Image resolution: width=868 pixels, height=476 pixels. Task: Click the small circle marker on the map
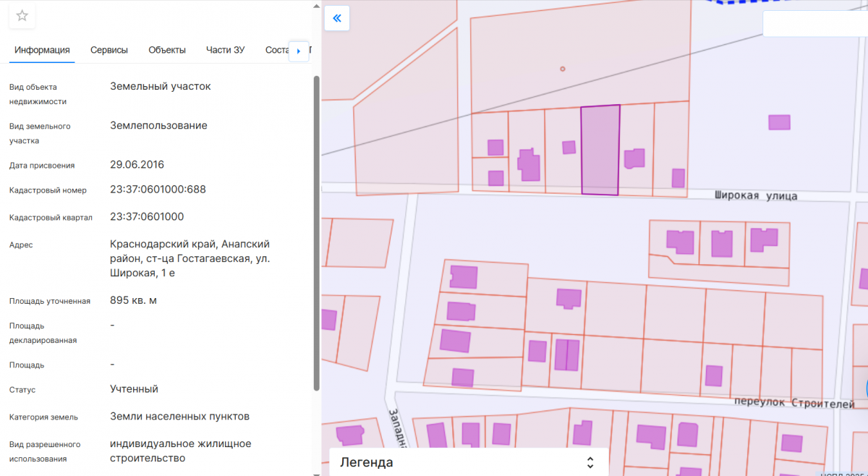[563, 69]
